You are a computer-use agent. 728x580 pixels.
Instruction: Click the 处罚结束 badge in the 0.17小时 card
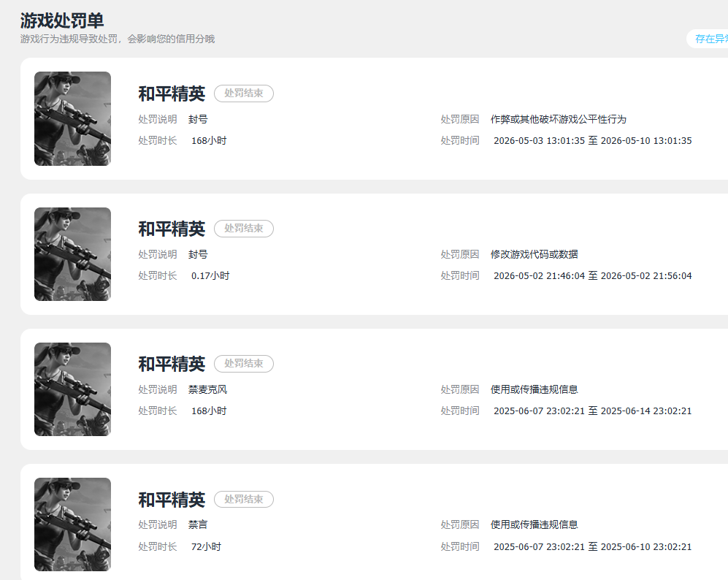pos(244,229)
